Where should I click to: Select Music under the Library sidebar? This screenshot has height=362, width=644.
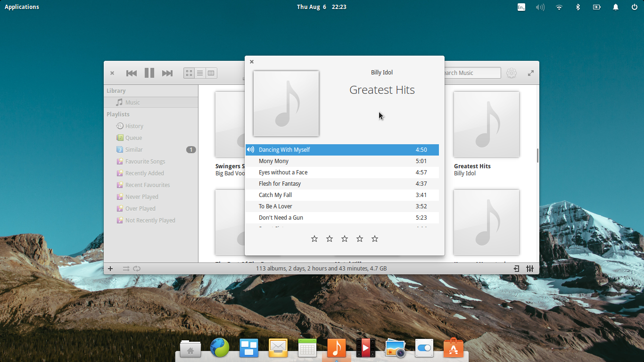pos(132,102)
